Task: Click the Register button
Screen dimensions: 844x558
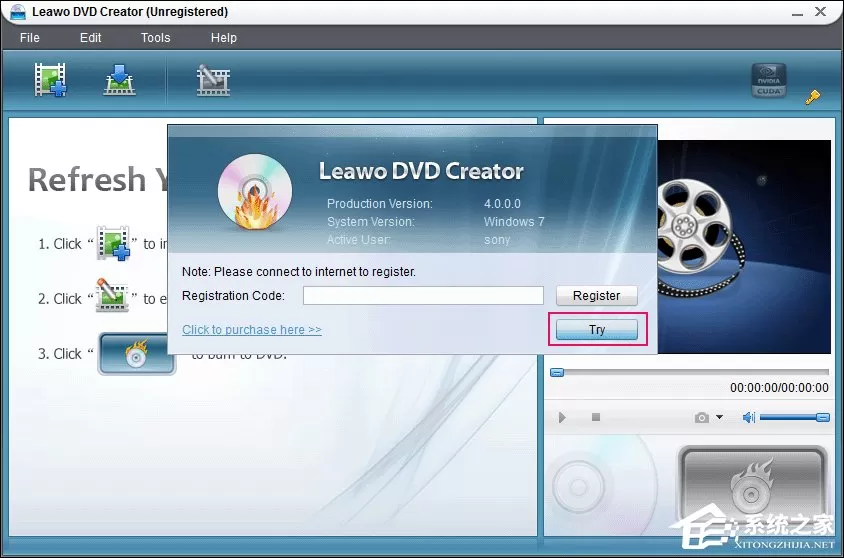Action: click(x=596, y=295)
